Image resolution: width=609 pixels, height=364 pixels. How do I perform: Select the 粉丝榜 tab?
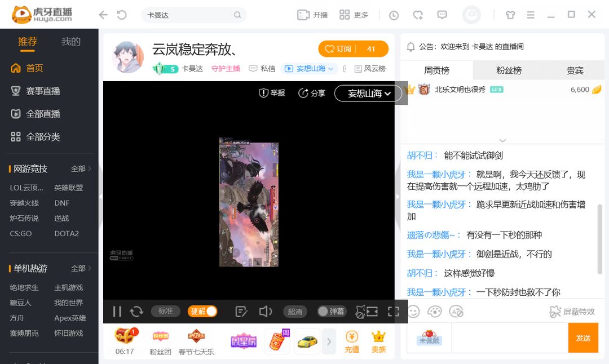tap(509, 70)
